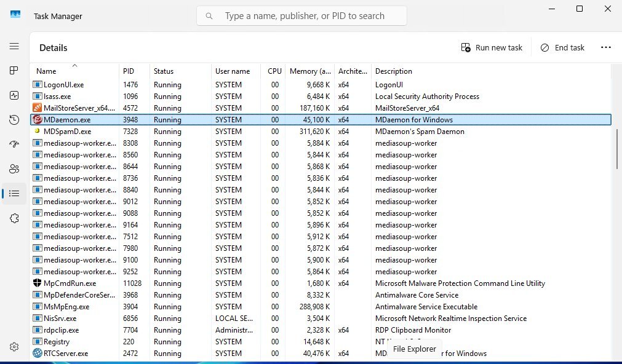Viewport: 622px width, 364px height.
Task: Click the search box for name, publisher, or PID
Action: pyautogui.click(x=301, y=16)
